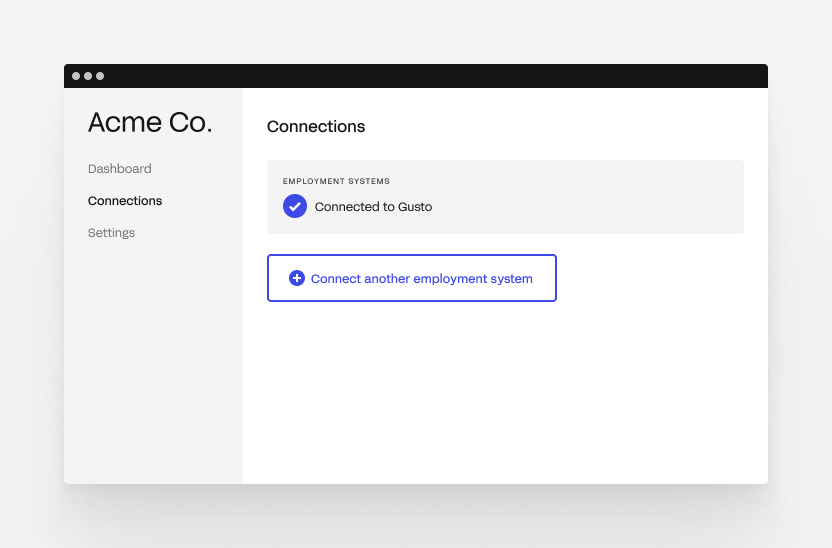Click the word 'Gusto' in the connection status

tap(415, 207)
